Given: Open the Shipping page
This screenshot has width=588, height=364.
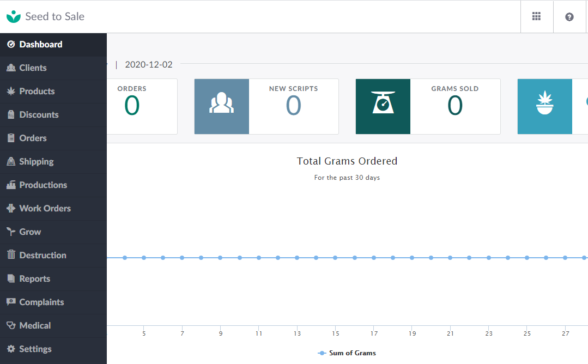Looking at the screenshot, I should point(36,161).
